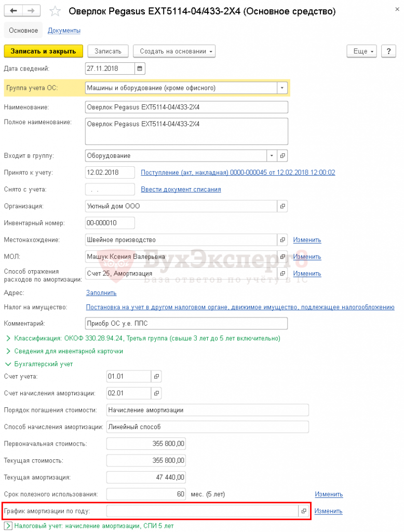Open the Организация record icon
404x532 pixels.
(x=282, y=206)
